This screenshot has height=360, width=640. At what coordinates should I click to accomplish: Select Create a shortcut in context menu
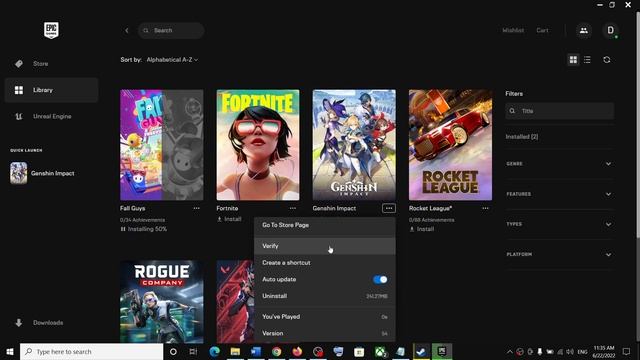click(x=324, y=263)
